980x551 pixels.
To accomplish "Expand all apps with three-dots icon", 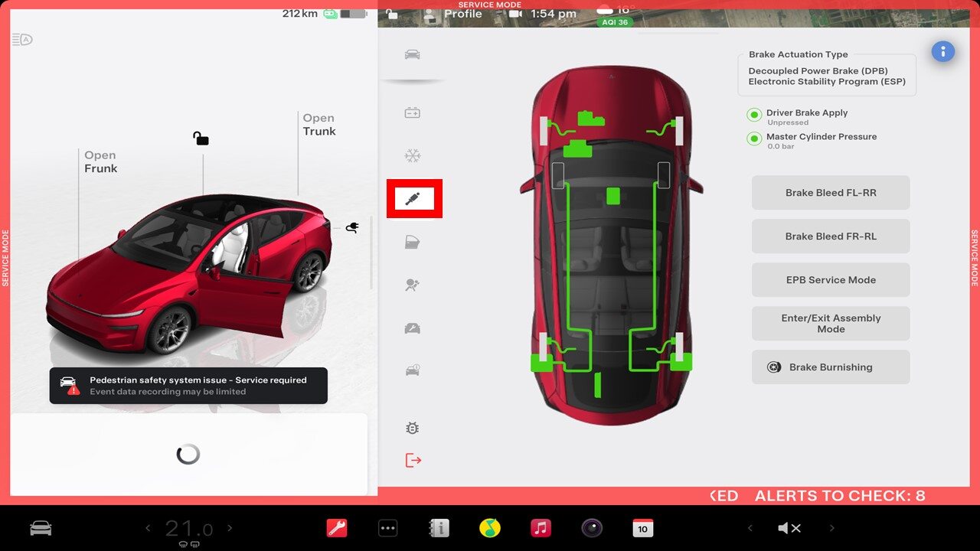I will [388, 528].
